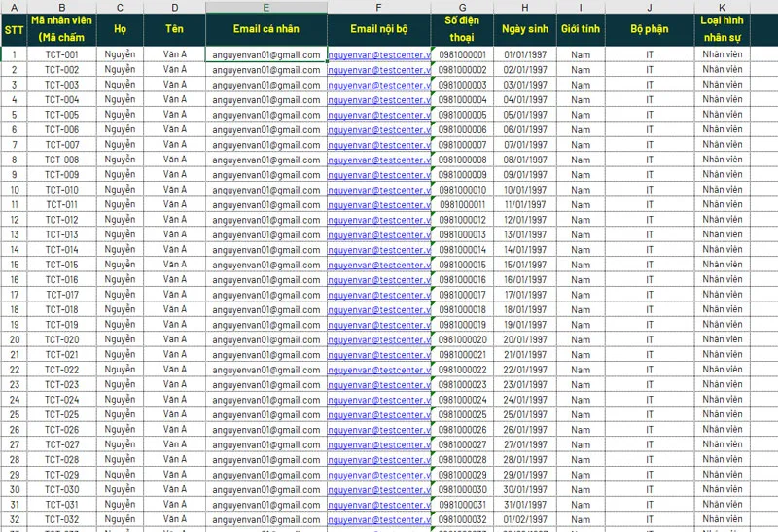This screenshot has height=532, width=778.
Task: Click employee code cell TCT-025
Action: point(62,415)
